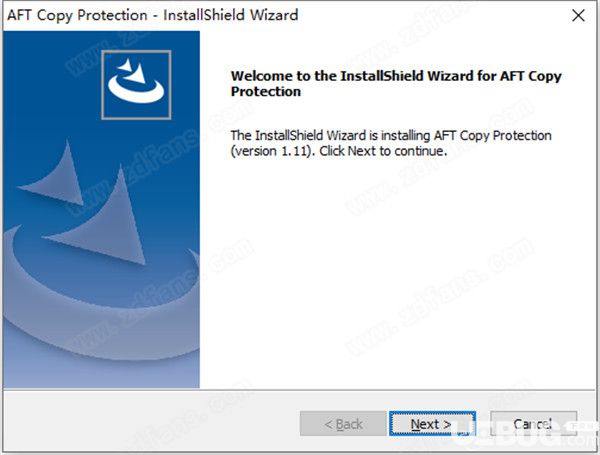600x455 pixels.
Task: Click the word Protection in heading's second line
Action: (266, 91)
